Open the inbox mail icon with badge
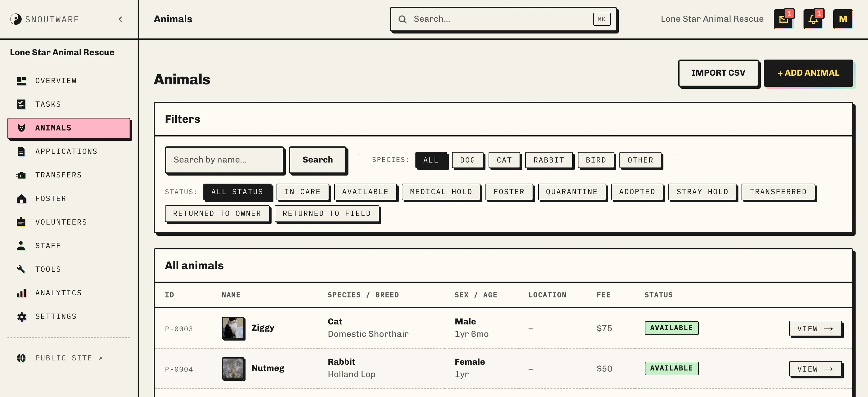 point(783,19)
